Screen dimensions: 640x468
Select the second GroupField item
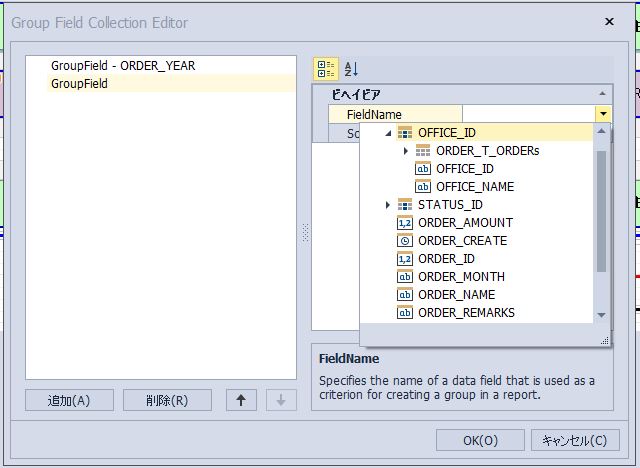[x=80, y=84]
